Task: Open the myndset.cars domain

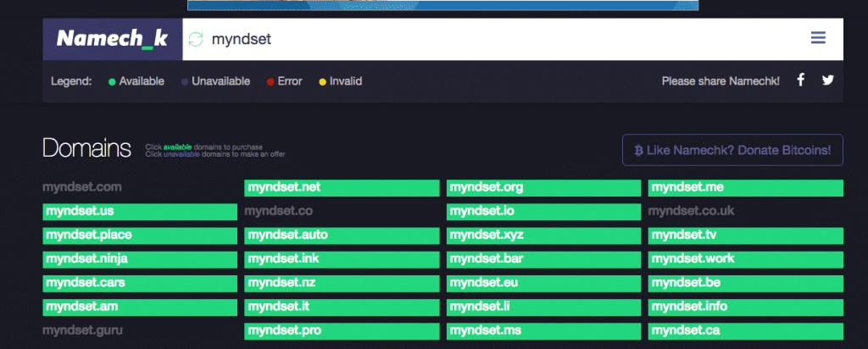Action: point(140,283)
